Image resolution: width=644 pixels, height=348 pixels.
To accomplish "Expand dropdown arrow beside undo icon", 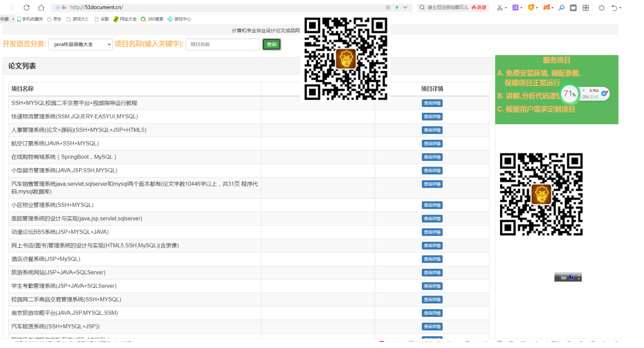I will pyautogui.click(x=620, y=8).
